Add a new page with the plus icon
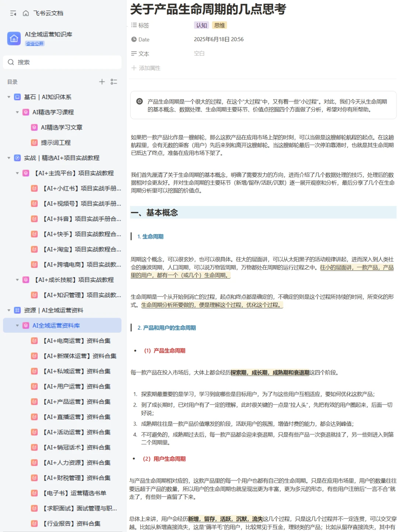 102,82
